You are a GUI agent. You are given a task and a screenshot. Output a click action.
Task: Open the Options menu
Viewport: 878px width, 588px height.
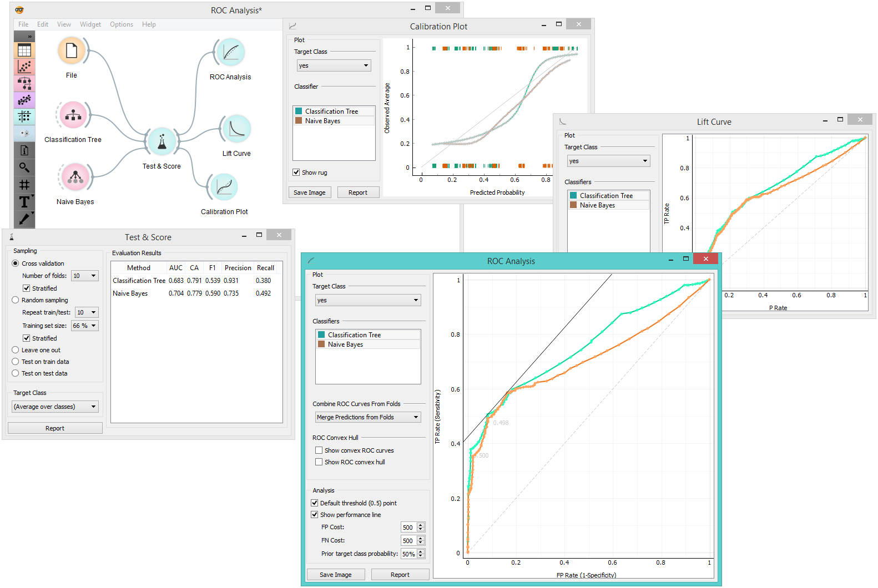(121, 24)
